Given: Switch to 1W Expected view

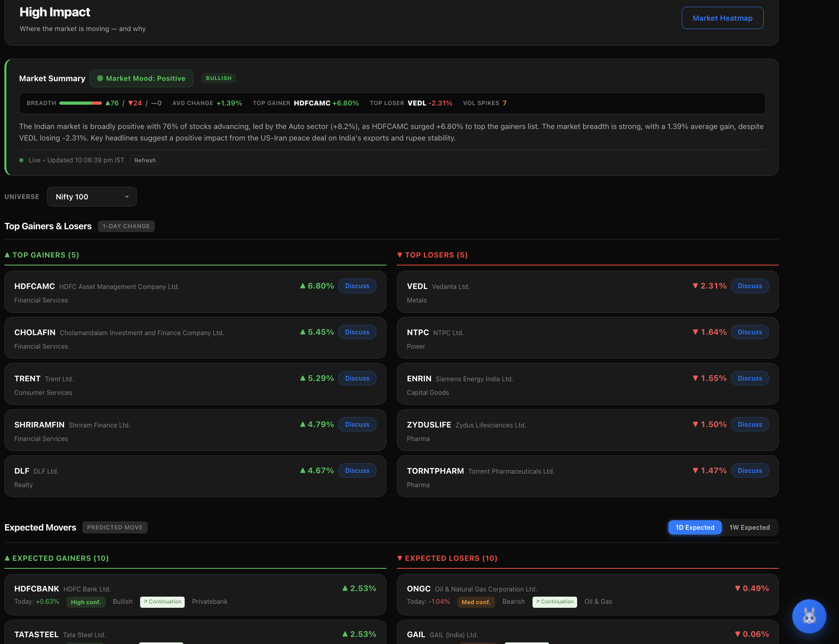Looking at the screenshot, I should click(749, 527).
